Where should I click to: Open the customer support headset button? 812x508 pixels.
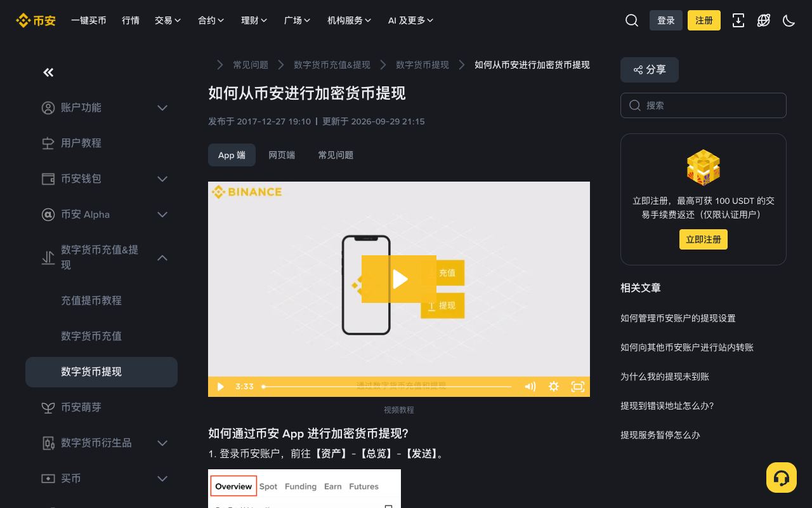tap(782, 478)
